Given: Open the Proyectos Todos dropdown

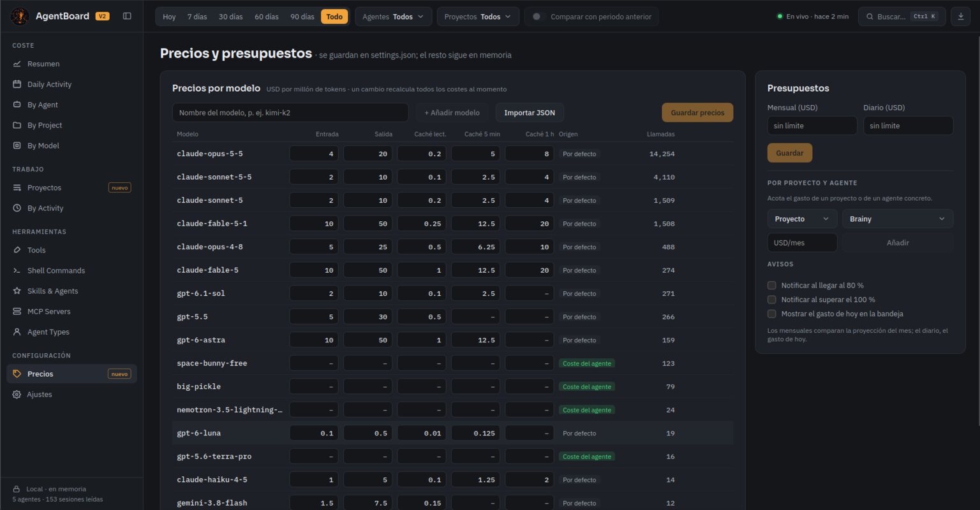Looking at the screenshot, I should pos(478,17).
